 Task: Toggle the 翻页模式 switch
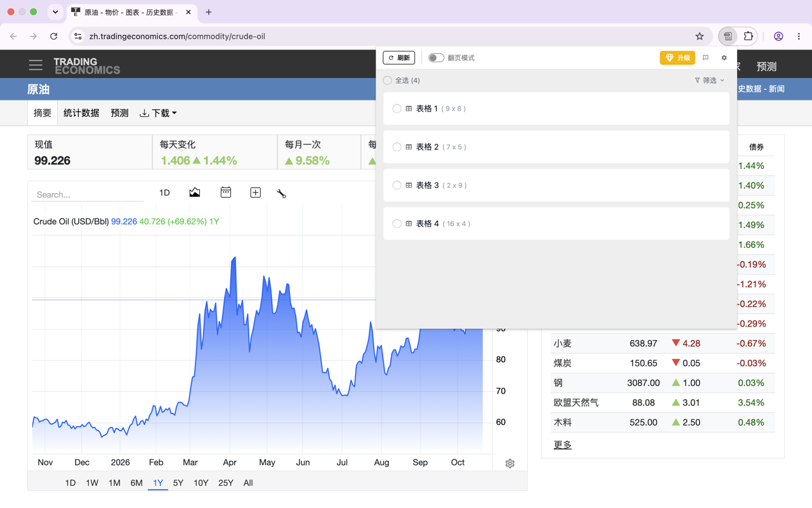pos(436,58)
